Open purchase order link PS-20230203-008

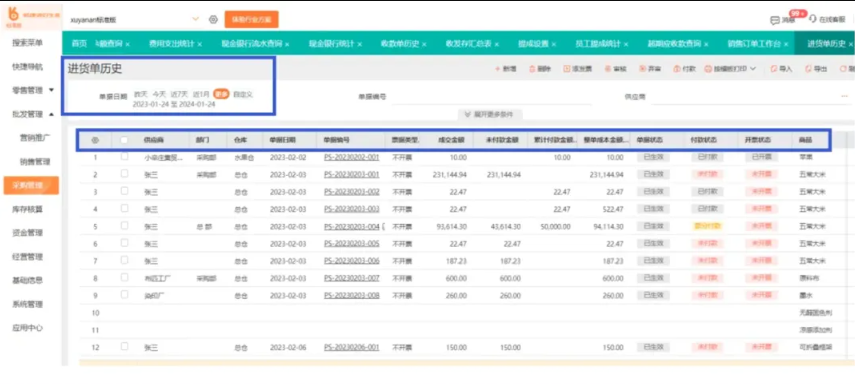351,295
